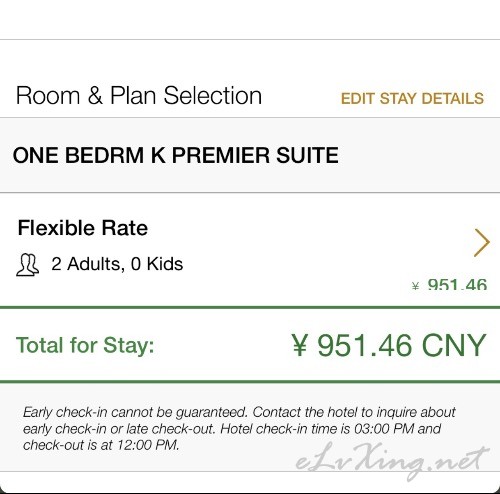Viewport: 500px width, 494px height.
Task: Tap the white bar beneath the disclaimer
Action: 250,482
